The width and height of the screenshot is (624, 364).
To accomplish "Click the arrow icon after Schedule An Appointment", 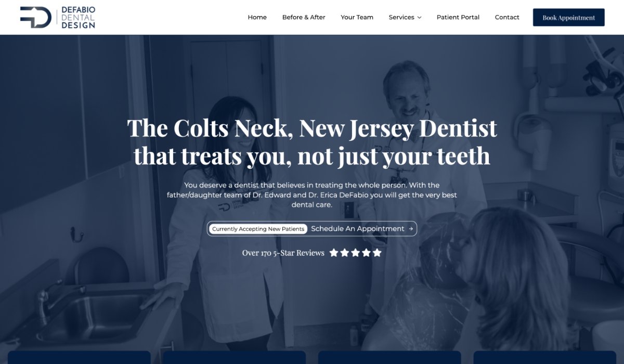I will click(x=411, y=229).
